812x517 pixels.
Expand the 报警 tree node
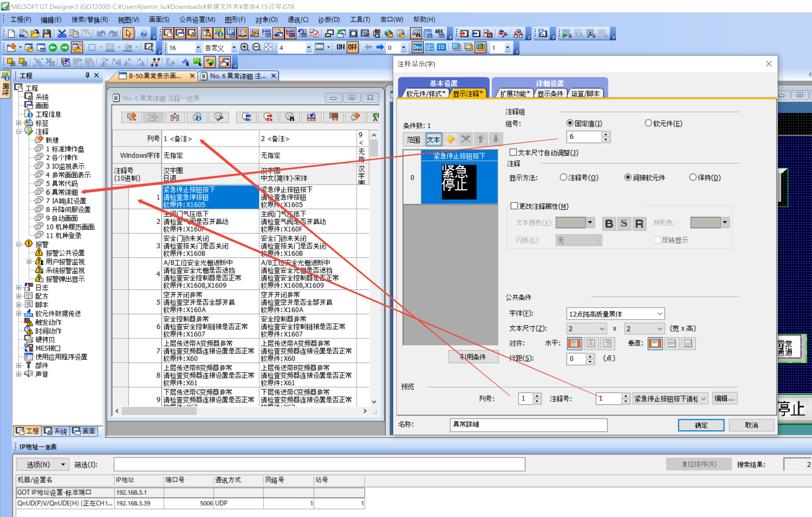tap(19, 244)
